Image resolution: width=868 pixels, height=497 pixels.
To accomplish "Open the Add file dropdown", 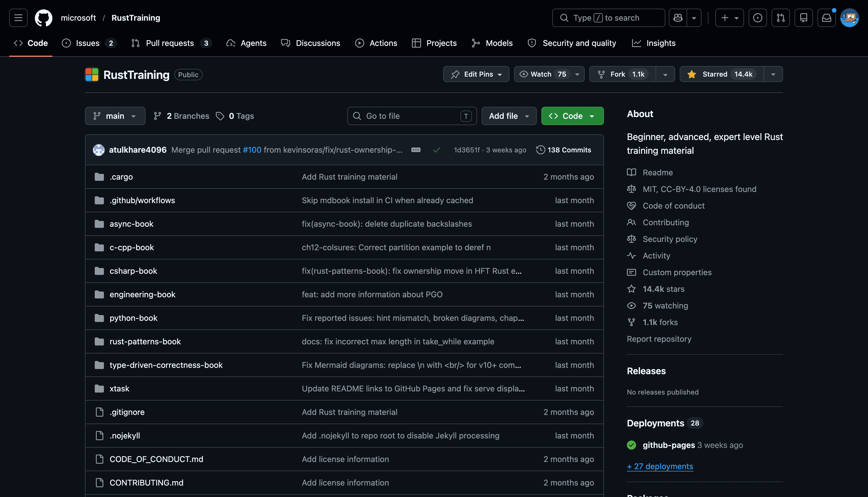I will [509, 116].
